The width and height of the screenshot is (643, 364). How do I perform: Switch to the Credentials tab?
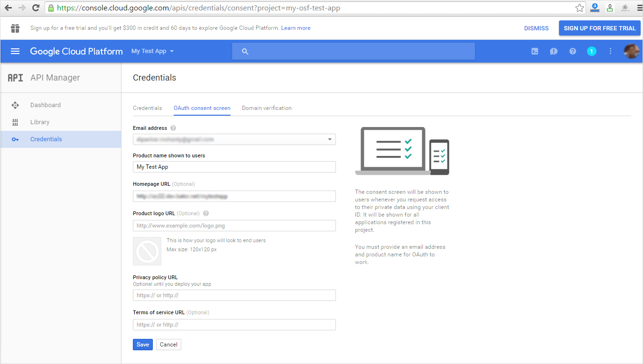(x=148, y=108)
